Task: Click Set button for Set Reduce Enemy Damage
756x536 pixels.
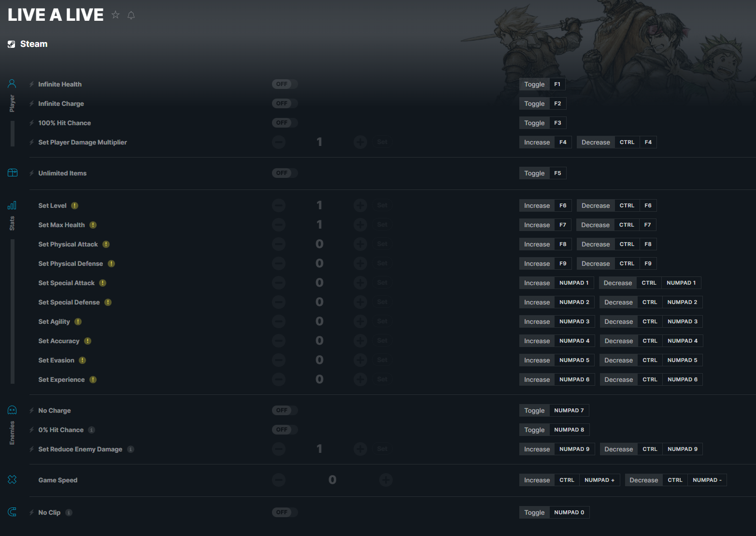Action: 382,449
